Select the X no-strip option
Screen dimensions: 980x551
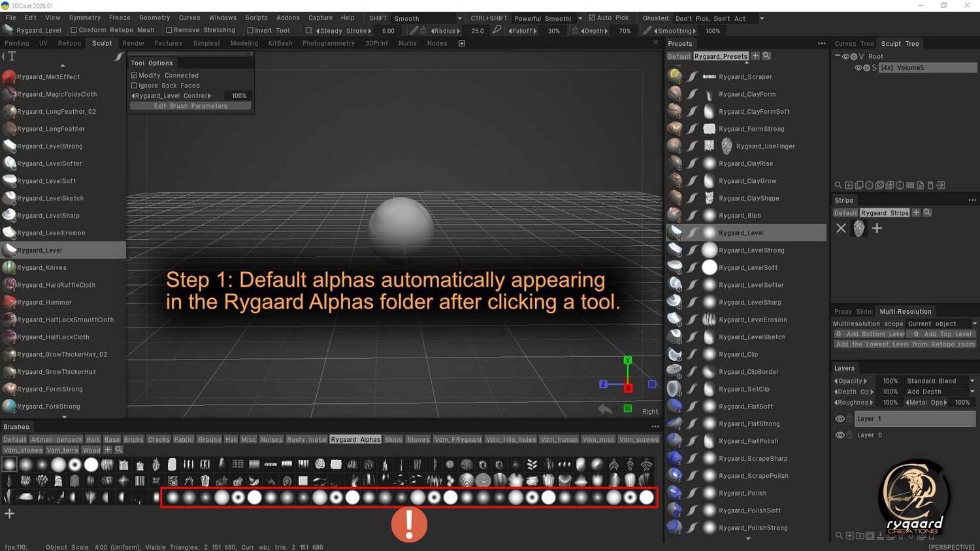coord(841,228)
